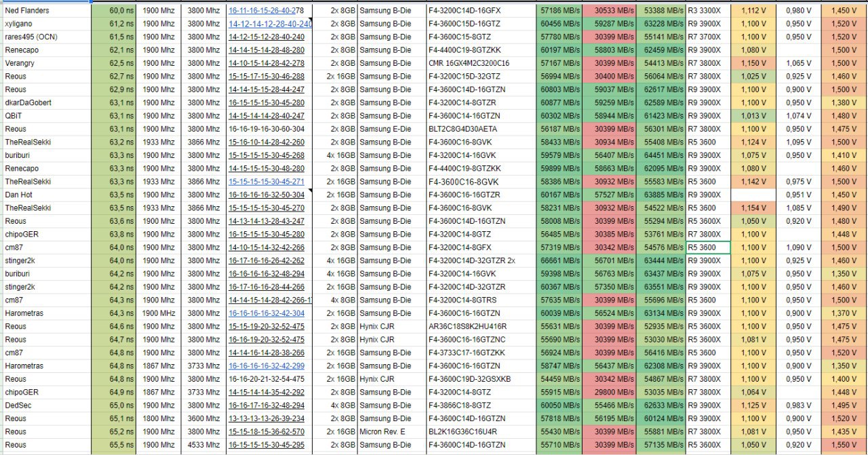868x455 pixels.
Task: Click the 1,154 V voltage cell
Action: tap(753, 208)
